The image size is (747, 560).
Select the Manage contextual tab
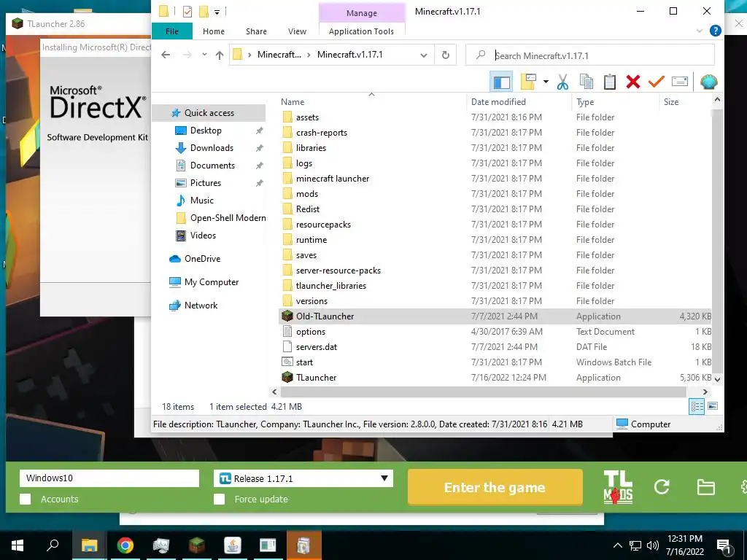[362, 13]
